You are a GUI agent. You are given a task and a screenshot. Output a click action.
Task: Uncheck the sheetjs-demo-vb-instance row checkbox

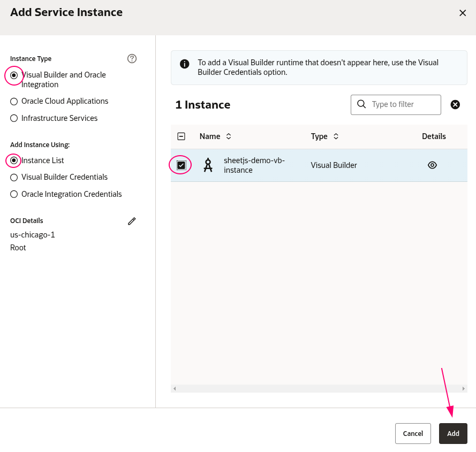[x=181, y=165]
